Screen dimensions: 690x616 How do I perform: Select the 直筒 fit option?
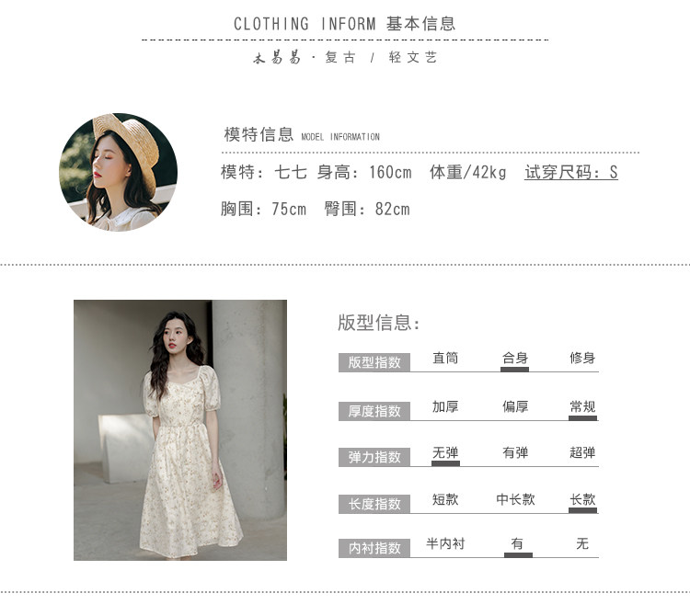pyautogui.click(x=445, y=358)
